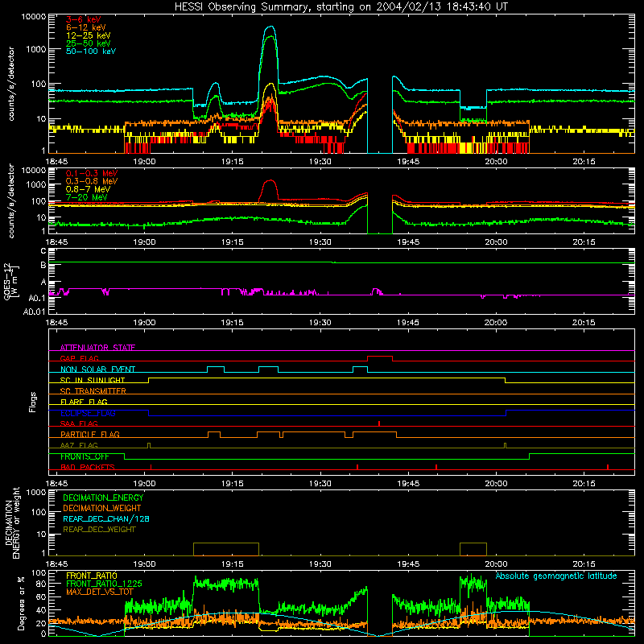Click the DECIMATION_WEIGHT legend label
This screenshot has width=644, height=644.
(x=102, y=508)
